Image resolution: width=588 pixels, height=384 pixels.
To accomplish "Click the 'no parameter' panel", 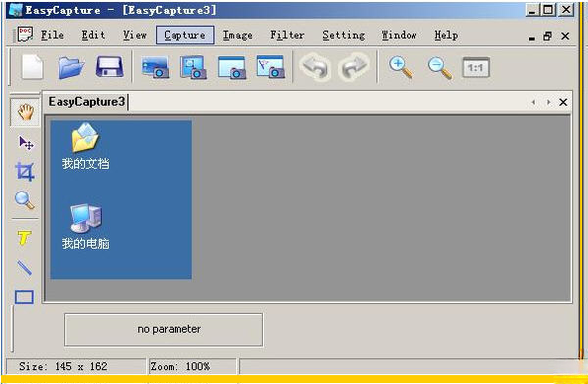I will (x=164, y=329).
